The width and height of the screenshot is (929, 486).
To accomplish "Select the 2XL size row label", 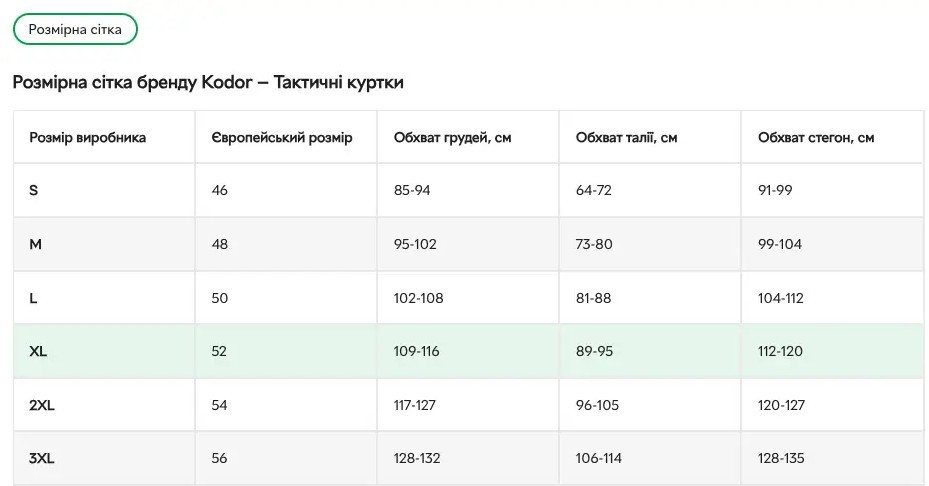I will [x=42, y=405].
